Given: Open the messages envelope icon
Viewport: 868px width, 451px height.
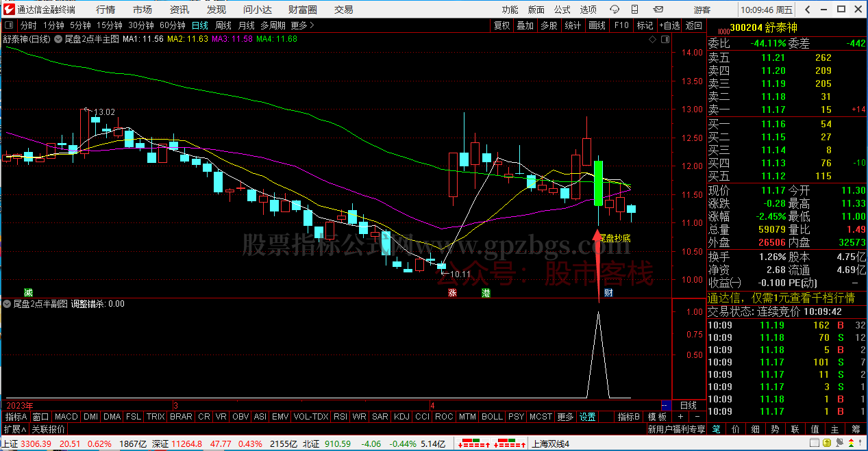Looking at the screenshot, I should coord(659,10).
